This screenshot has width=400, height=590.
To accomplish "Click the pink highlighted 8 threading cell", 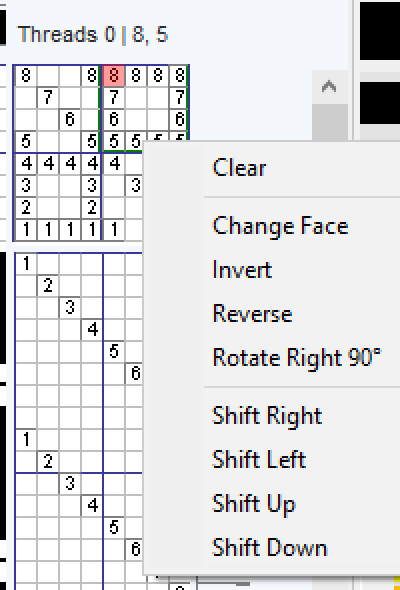I will [x=114, y=76].
